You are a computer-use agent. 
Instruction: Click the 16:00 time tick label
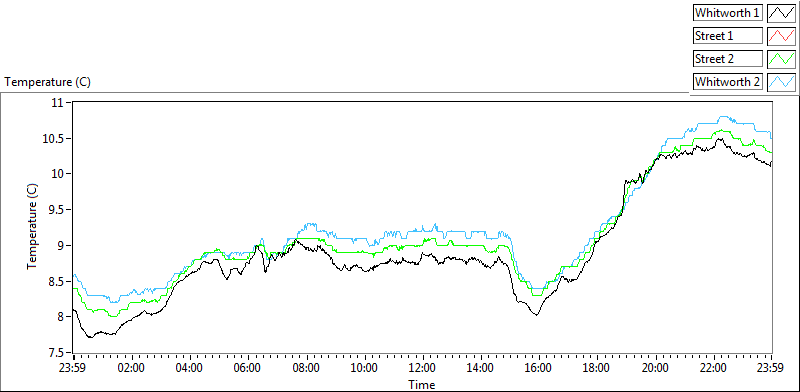click(x=539, y=368)
